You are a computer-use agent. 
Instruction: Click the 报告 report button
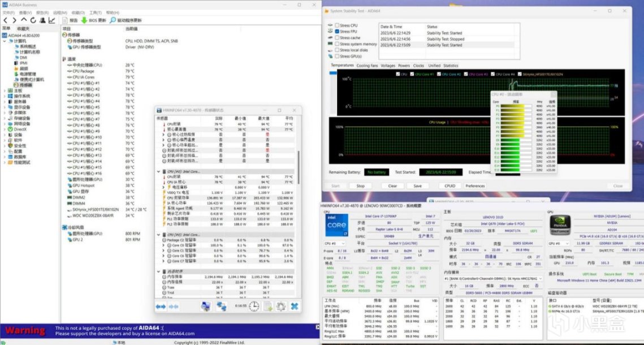pos(70,20)
